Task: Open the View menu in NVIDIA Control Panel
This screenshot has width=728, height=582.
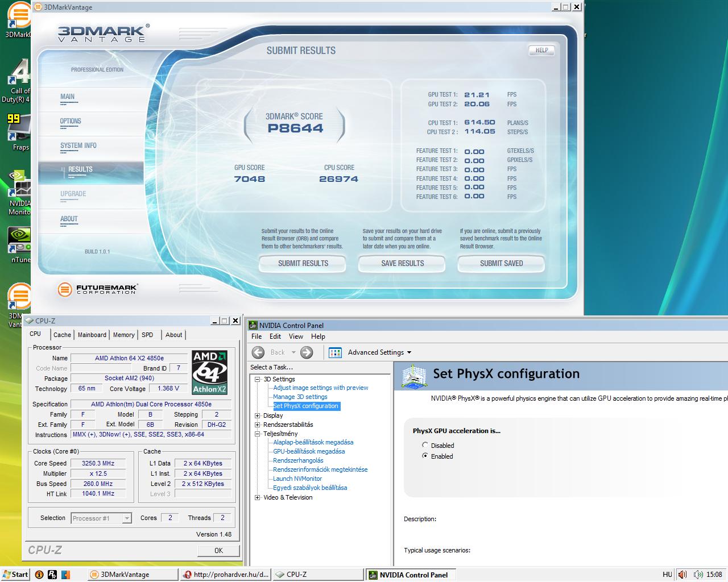Action: click(296, 336)
